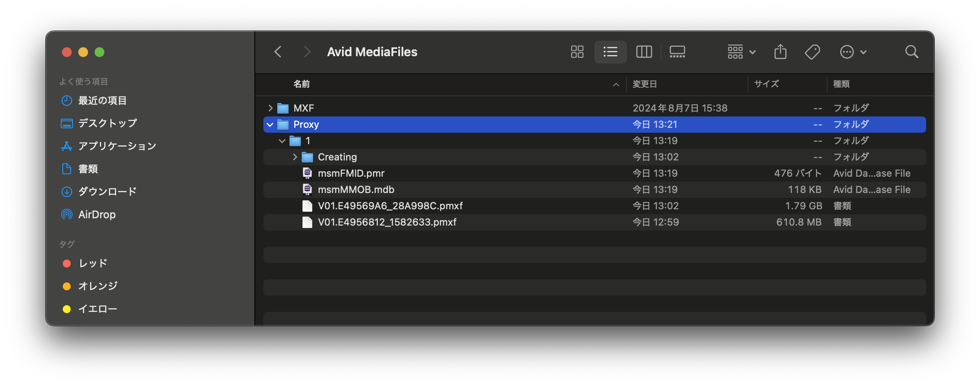Sort by 変更日 column header
980x386 pixels.
point(645,84)
